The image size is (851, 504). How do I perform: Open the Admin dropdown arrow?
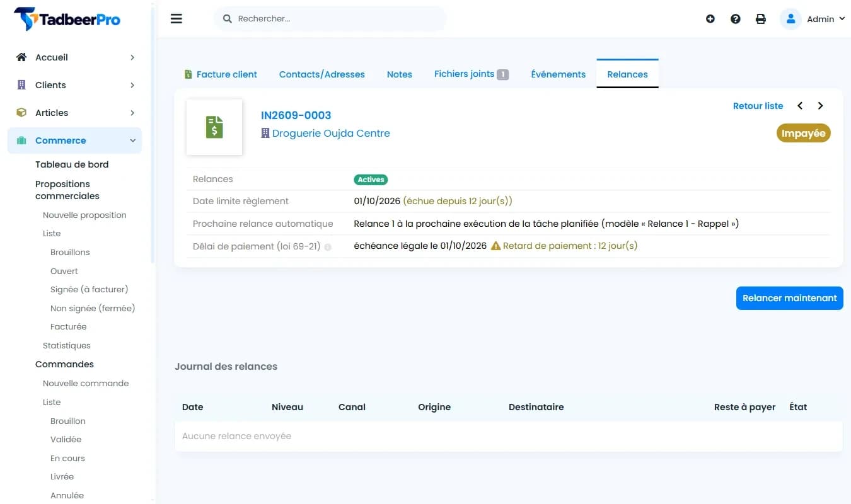[x=842, y=19]
